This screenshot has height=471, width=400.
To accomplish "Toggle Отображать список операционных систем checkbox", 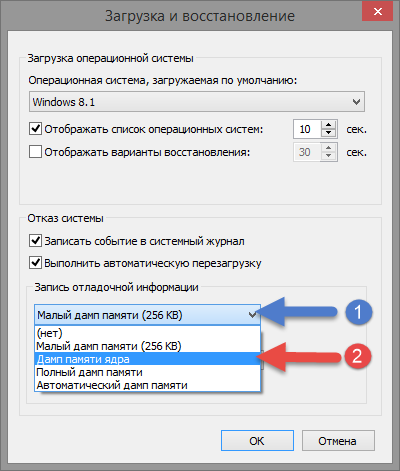I will coord(35,129).
